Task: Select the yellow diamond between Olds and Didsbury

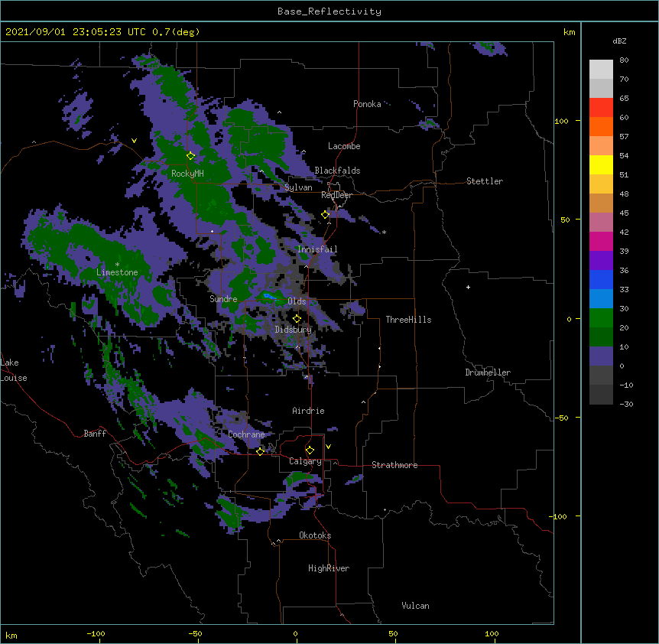Action: click(x=297, y=319)
